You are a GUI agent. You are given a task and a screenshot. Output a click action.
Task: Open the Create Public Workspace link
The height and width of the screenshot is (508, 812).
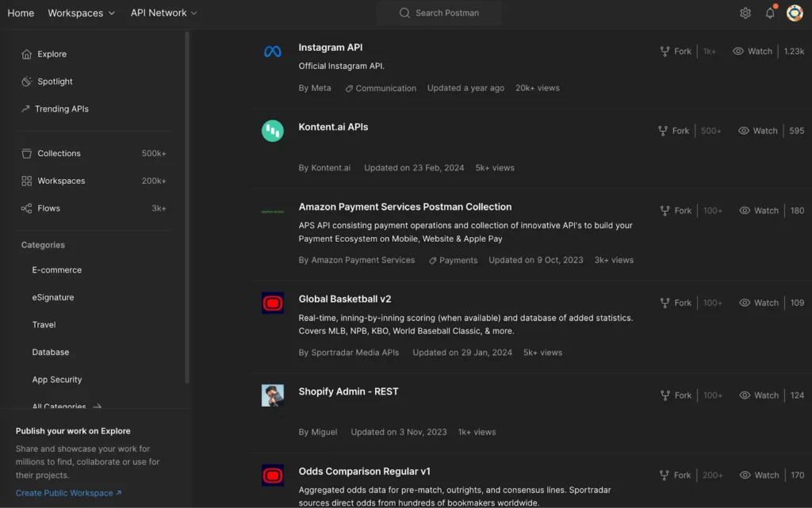pyautogui.click(x=68, y=493)
